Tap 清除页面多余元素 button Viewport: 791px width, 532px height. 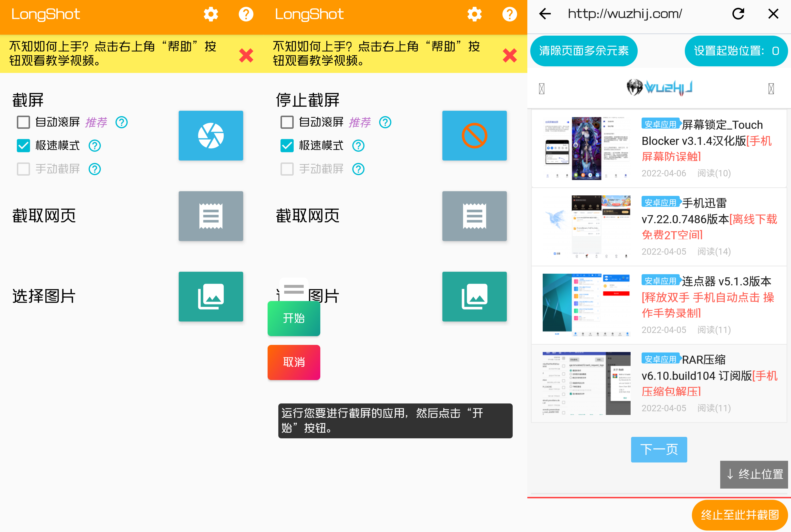tap(583, 51)
